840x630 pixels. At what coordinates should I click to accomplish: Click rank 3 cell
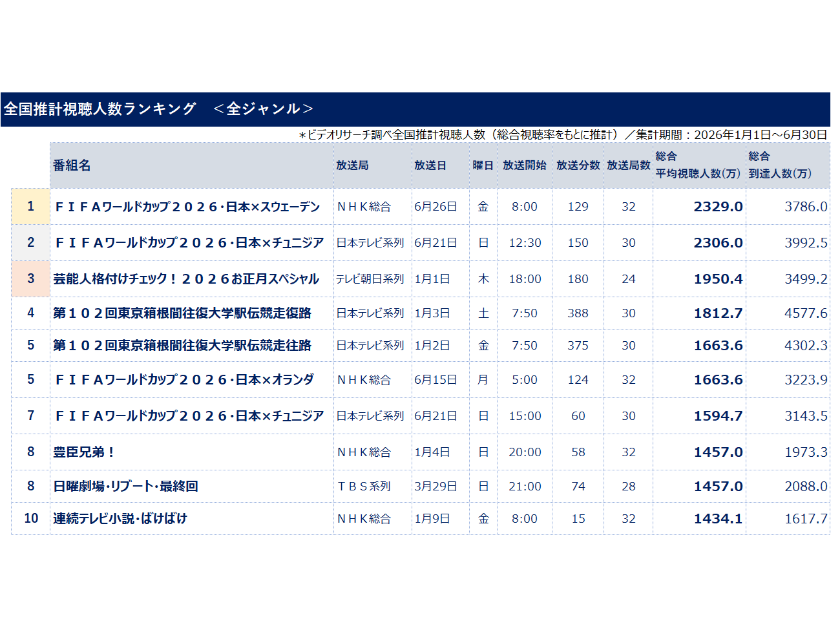[x=30, y=278]
